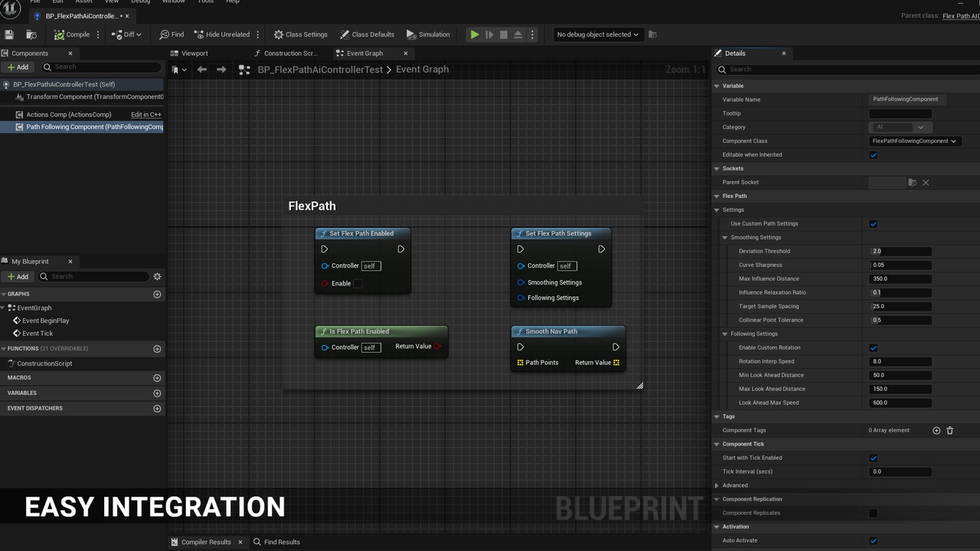Click the Edit in C++ link
Screen dimensions: 980x551
point(146,115)
